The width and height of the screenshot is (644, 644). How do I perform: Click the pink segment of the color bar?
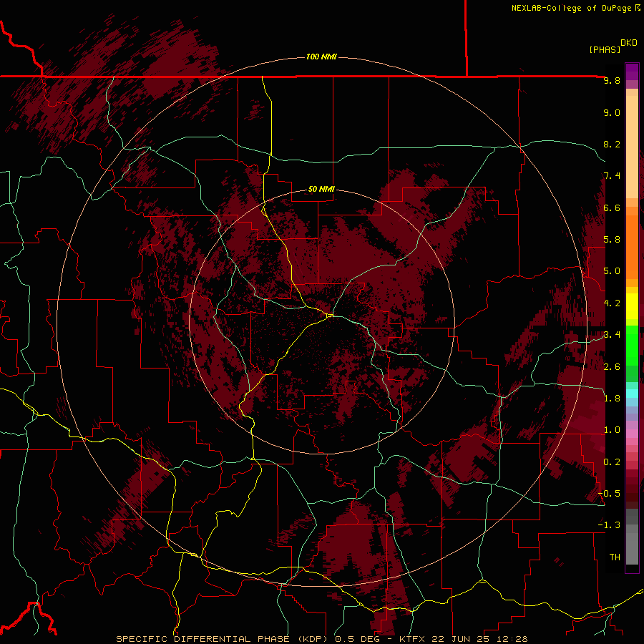(x=632, y=434)
